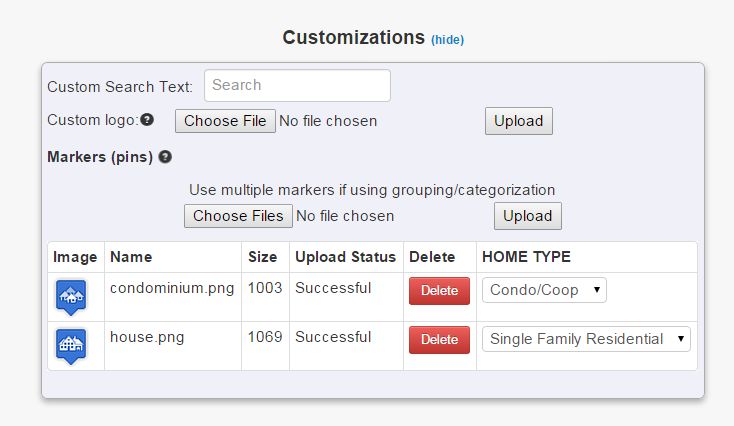Delete the condominium.png marker
734x426 pixels.
pyautogui.click(x=439, y=291)
